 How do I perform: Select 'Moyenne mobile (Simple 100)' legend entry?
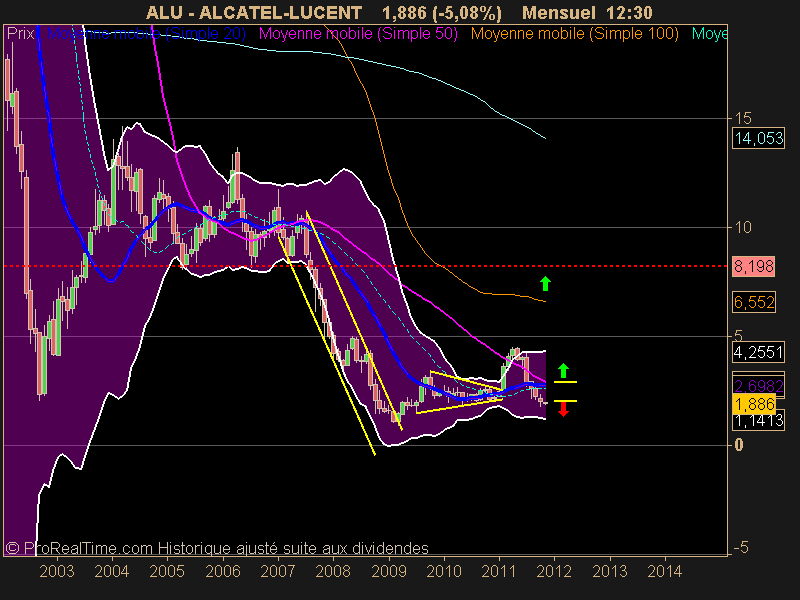[574, 34]
